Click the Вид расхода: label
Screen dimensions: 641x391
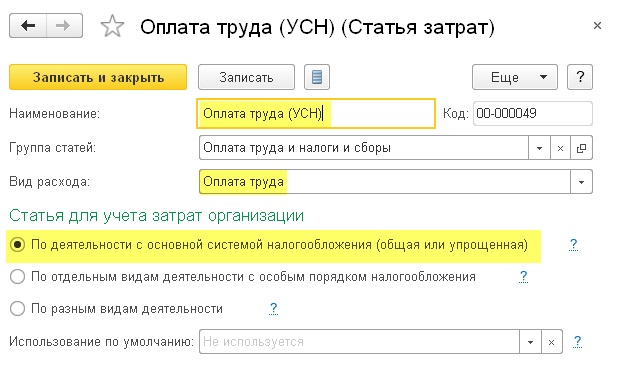[49, 182]
